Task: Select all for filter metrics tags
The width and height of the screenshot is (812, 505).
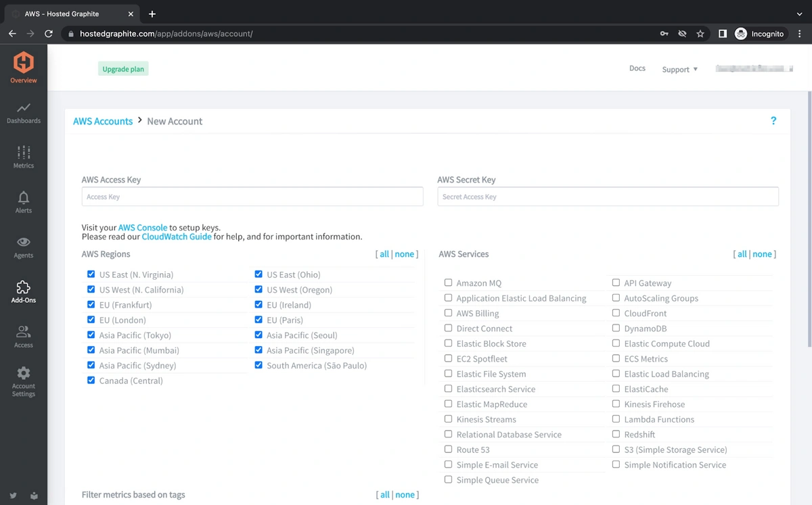Action: (385, 495)
